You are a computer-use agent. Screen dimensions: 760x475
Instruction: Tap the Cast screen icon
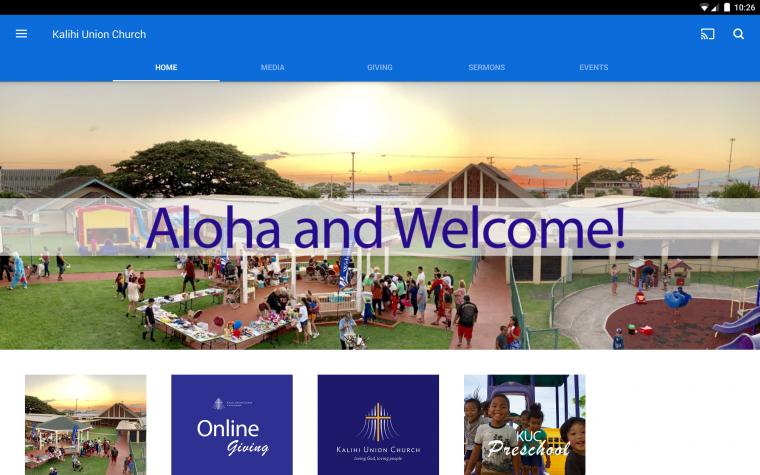707,34
